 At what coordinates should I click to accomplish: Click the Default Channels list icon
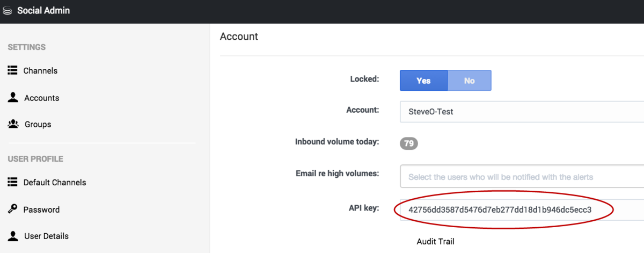12,182
